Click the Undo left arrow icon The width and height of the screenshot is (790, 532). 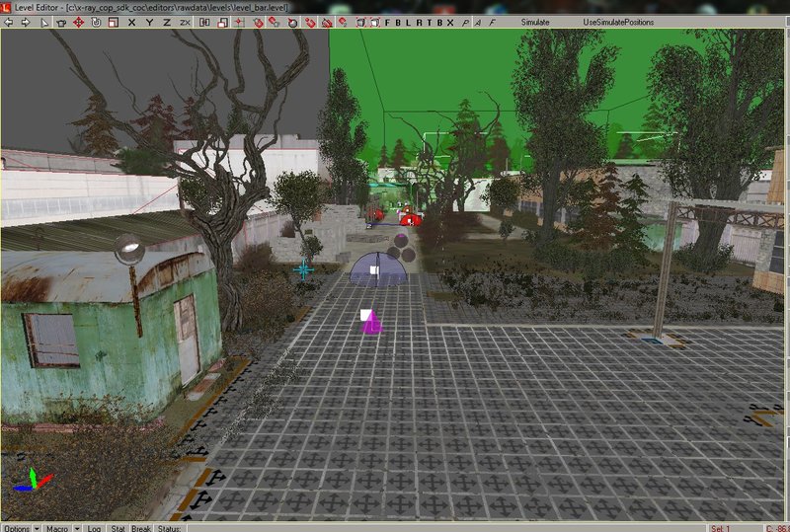[9, 22]
